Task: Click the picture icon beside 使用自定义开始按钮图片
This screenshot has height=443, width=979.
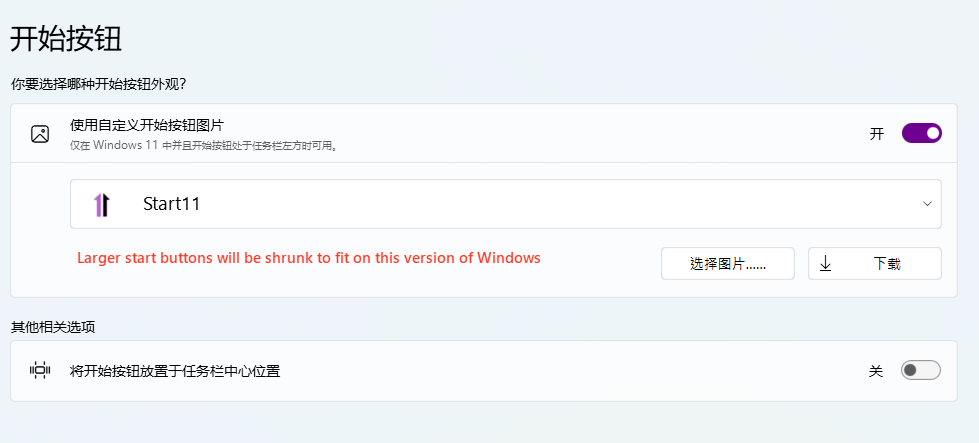Action: tap(40, 134)
